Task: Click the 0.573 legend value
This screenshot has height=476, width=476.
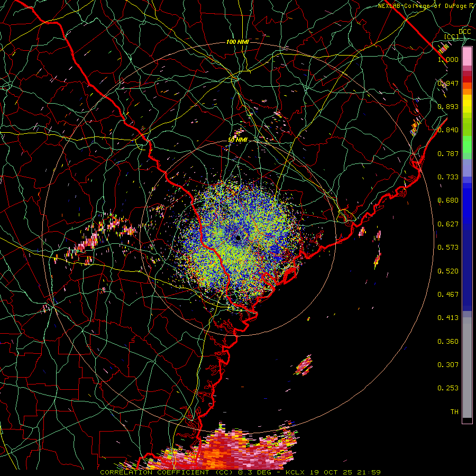Action: click(448, 248)
